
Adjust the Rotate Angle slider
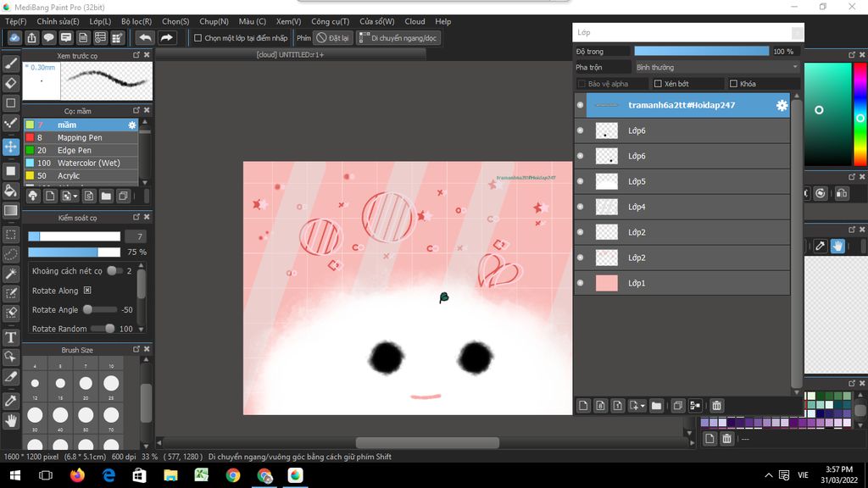pyautogui.click(x=101, y=310)
